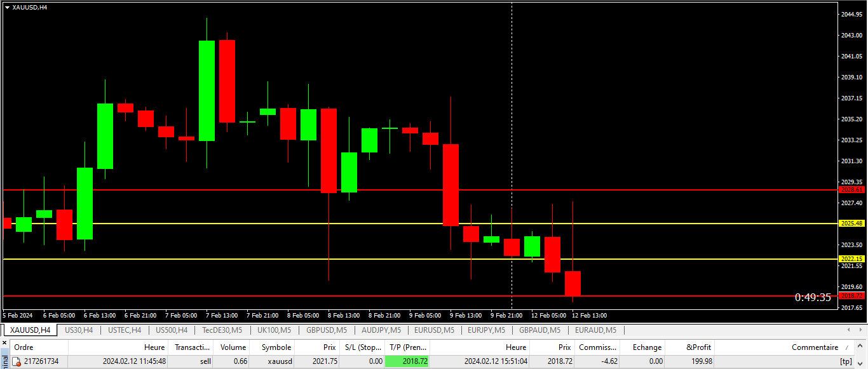Switch to the AUDJPY,M5 chart tab
This screenshot has height=369, width=868.
pos(381,330)
